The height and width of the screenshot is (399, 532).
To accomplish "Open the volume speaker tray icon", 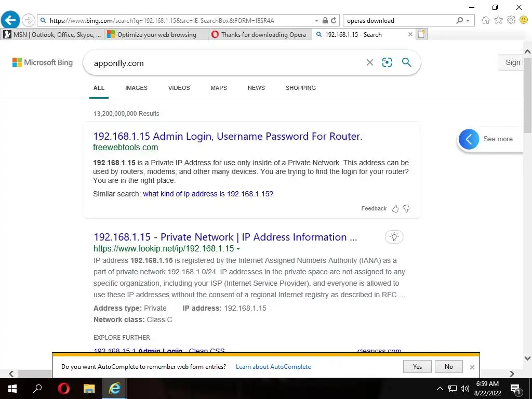I will [465, 389].
